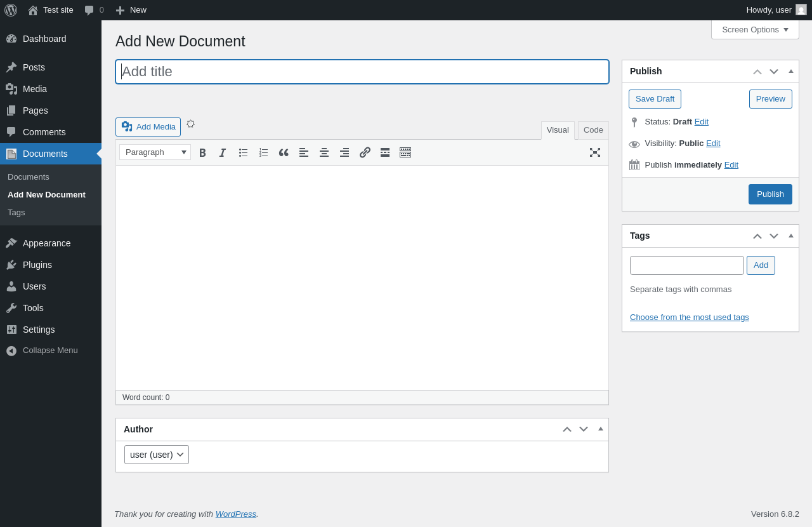This screenshot has width=812, height=527.
Task: Open the Settings menu
Action: pyautogui.click(x=51, y=330)
